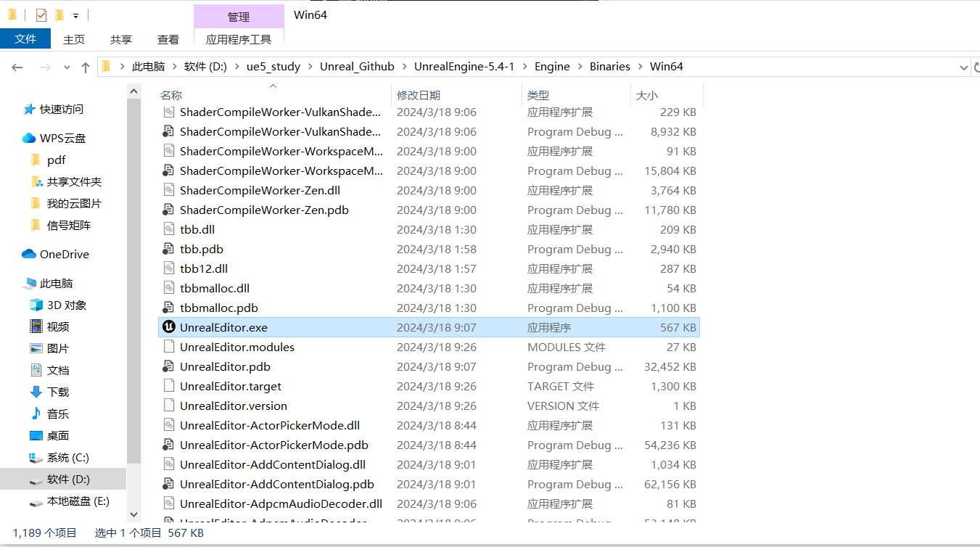This screenshot has height=547, width=980.
Task: Click the OneDrive cloud icon
Action: [x=29, y=254]
